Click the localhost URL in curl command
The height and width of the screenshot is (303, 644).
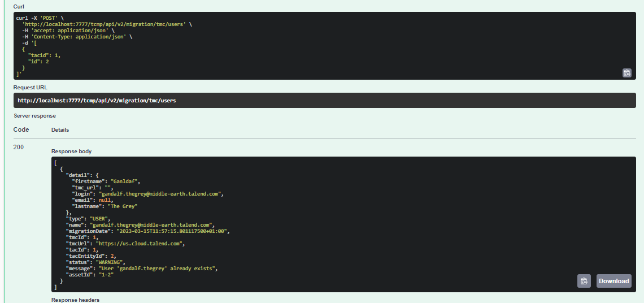[105, 24]
